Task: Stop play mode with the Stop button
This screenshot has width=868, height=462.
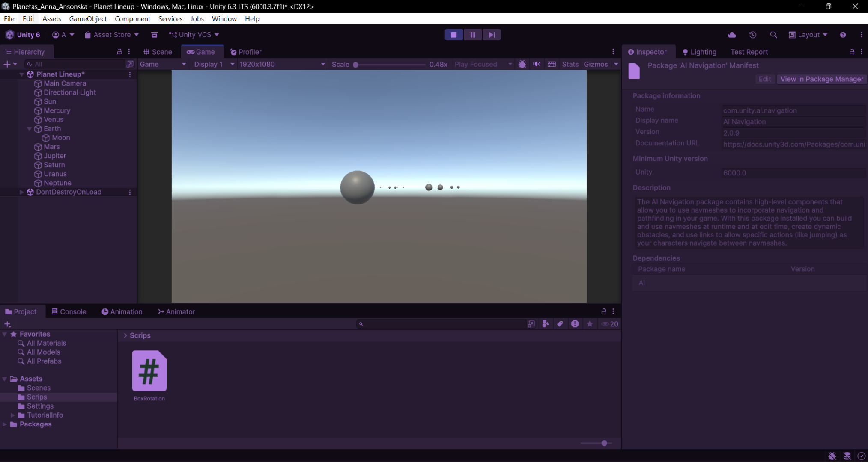Action: click(453, 35)
